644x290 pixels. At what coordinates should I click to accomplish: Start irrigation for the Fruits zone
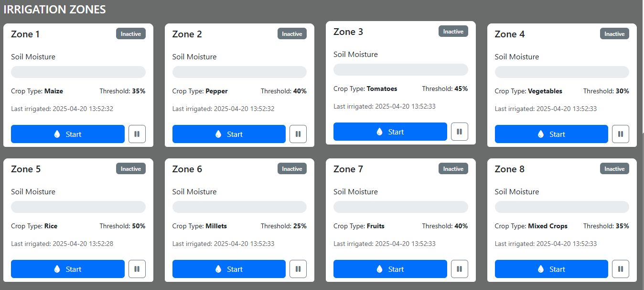point(390,269)
